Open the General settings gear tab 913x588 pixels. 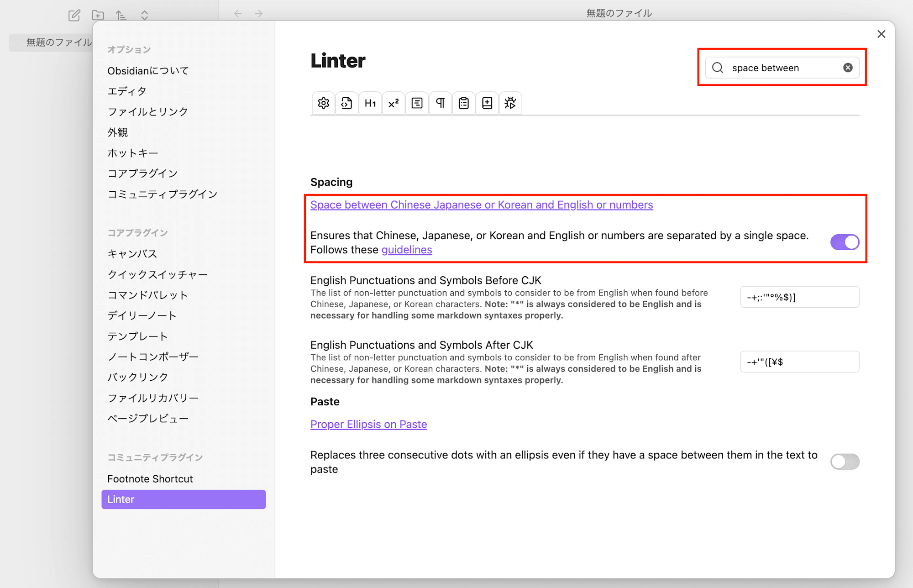323,103
